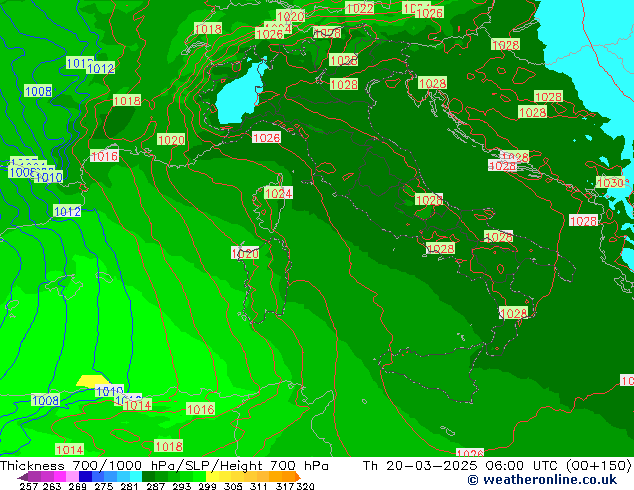Click the '305' legend scale value

tap(233, 486)
